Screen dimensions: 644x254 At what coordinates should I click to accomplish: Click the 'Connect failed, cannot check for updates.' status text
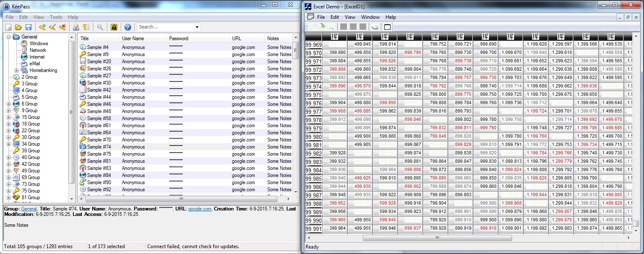[x=193, y=246]
